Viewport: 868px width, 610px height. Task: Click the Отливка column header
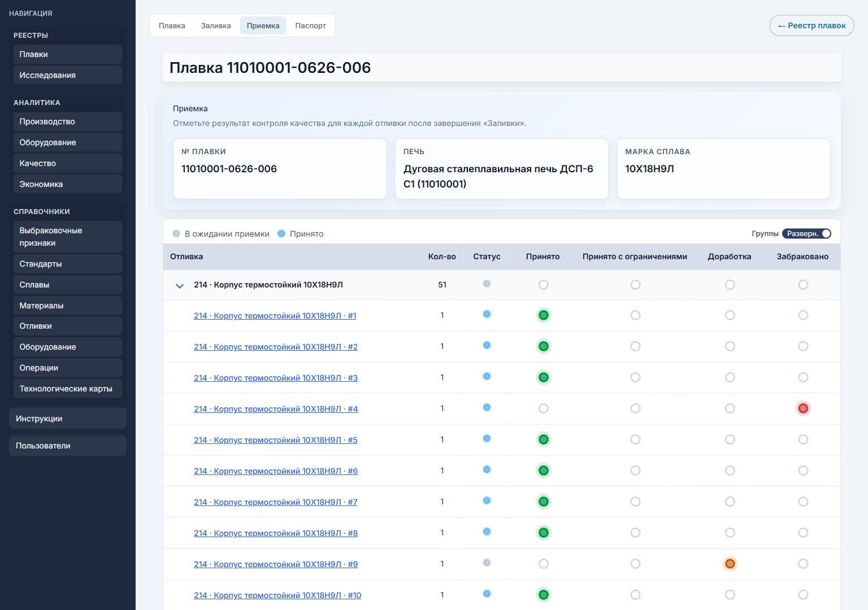(186, 256)
